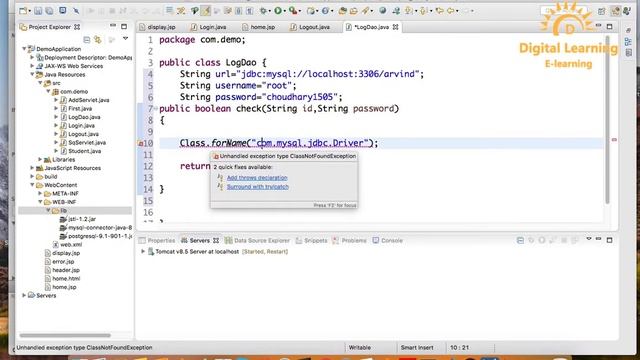This screenshot has height=360, width=640.
Task: Open the Run button dropdown arrow
Action: [x=284, y=11]
